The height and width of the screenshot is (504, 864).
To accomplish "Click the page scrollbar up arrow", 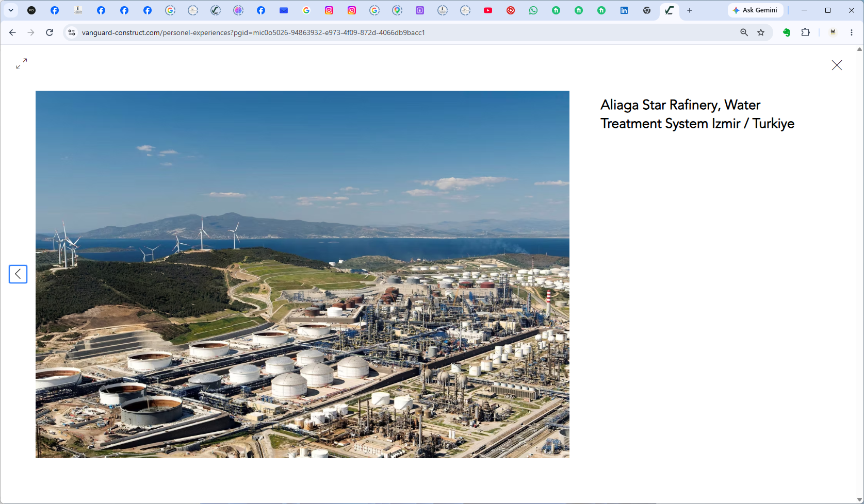I will (859, 49).
